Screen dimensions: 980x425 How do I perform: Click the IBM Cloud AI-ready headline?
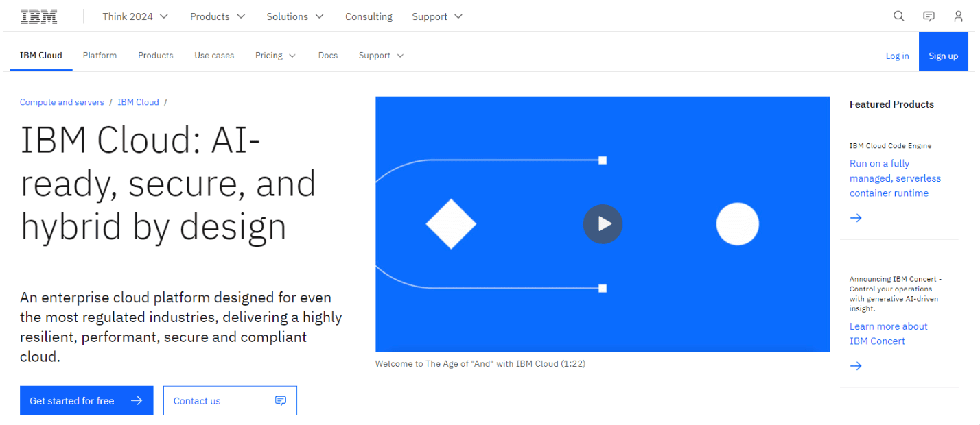click(x=168, y=183)
